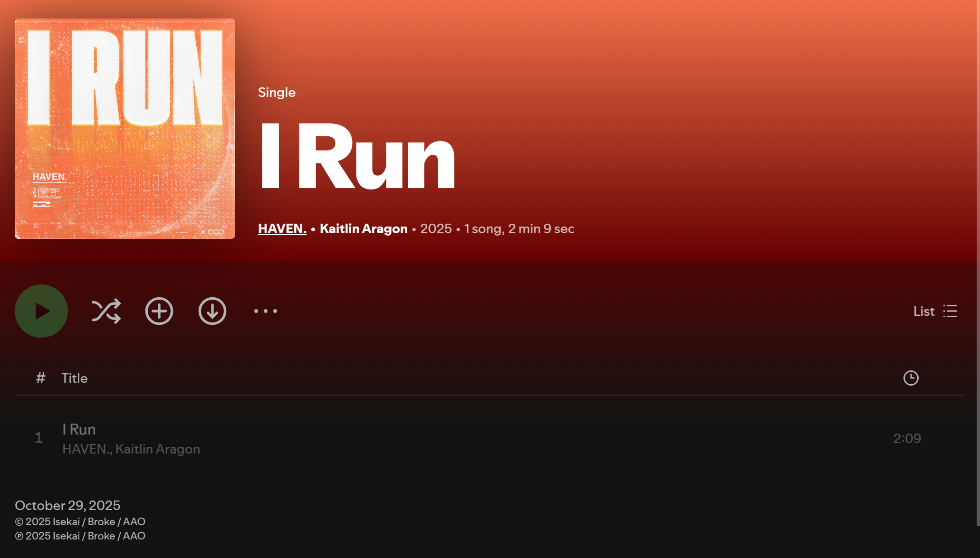The width and height of the screenshot is (980, 558).
Task: Click the clock duration column icon
Action: (x=911, y=378)
